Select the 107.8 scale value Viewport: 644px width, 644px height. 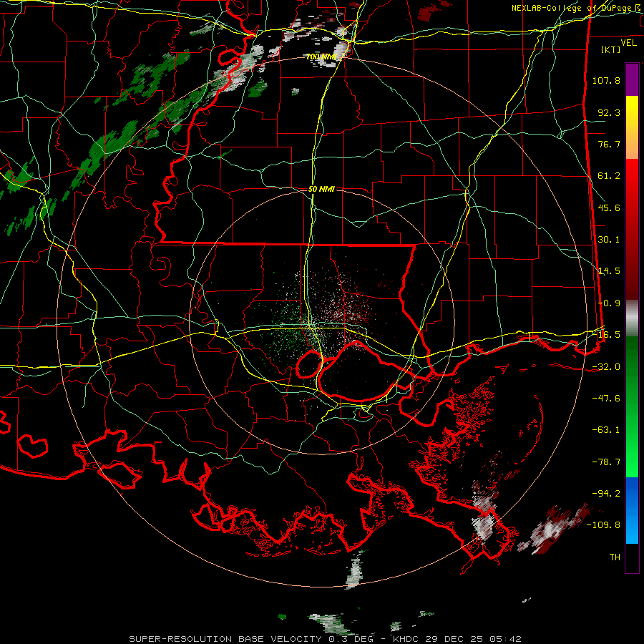tap(606, 80)
